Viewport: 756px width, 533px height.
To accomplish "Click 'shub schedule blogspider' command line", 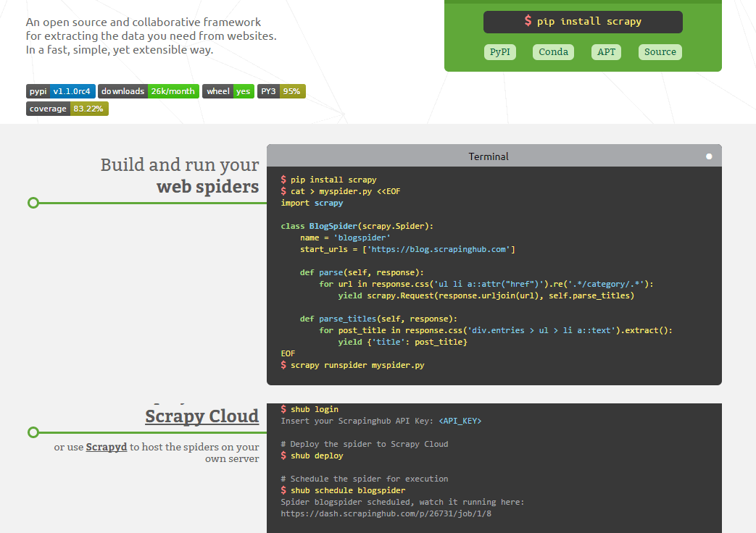I will click(343, 490).
